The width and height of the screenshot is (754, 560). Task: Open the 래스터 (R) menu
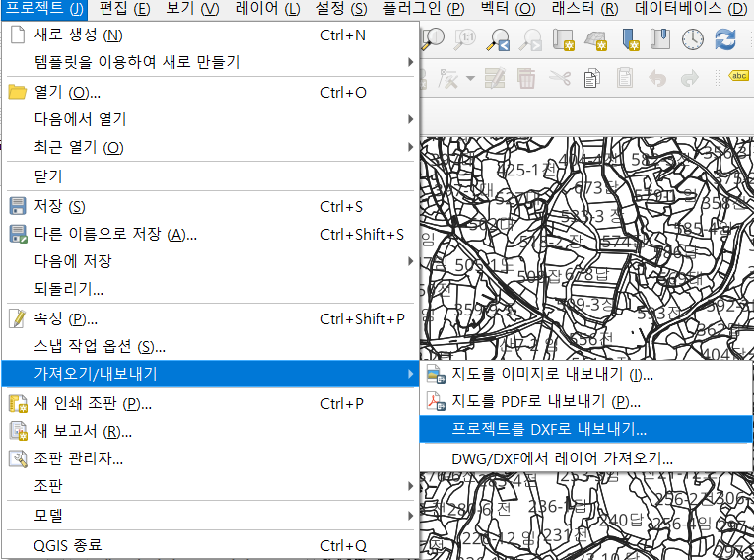pyautogui.click(x=585, y=9)
